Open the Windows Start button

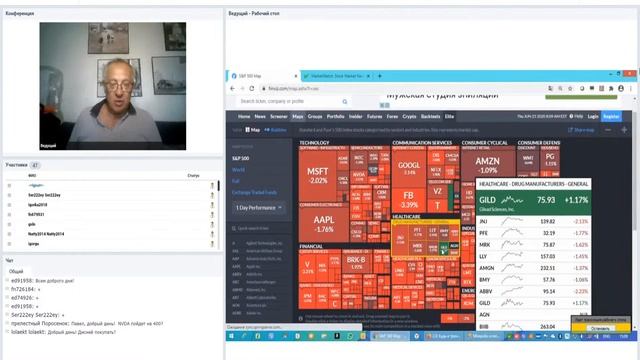[x=231, y=336]
